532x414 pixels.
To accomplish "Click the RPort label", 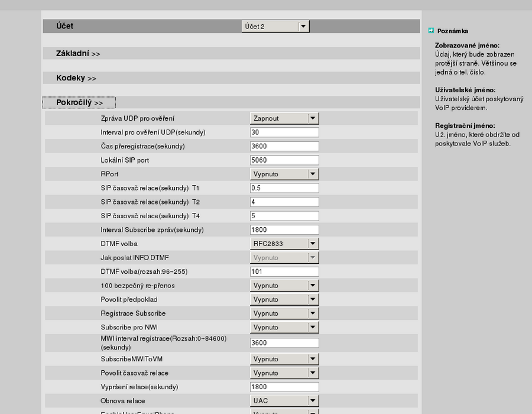I will point(109,174).
